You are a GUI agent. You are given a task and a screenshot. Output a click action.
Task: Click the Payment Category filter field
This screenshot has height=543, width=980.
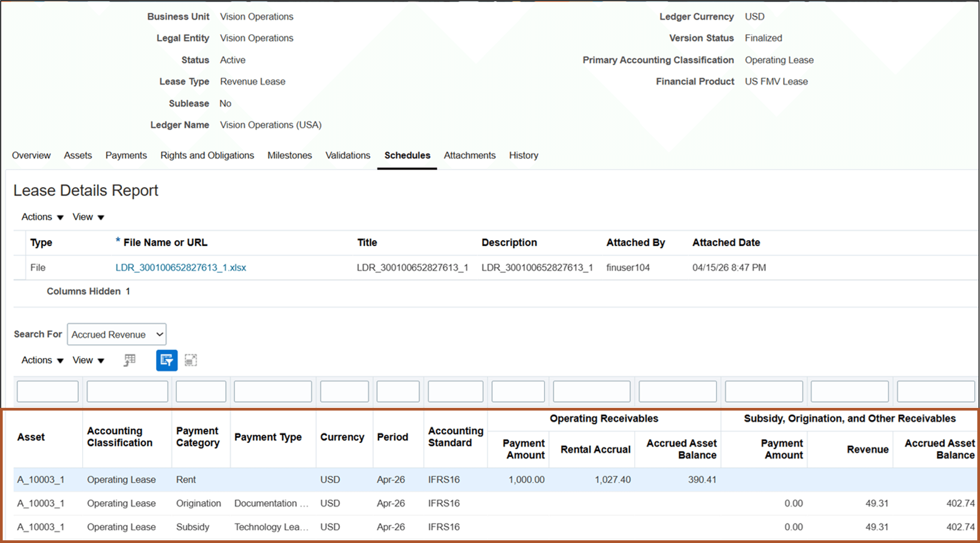201,391
